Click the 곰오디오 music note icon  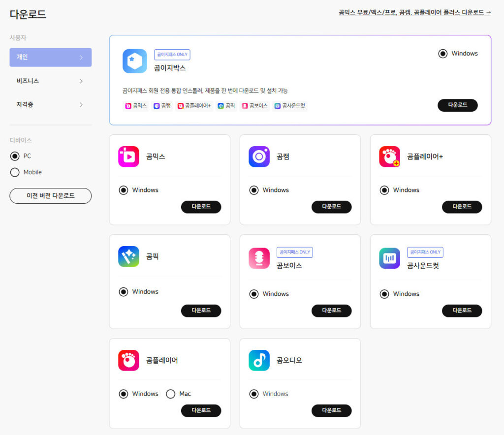[259, 360]
